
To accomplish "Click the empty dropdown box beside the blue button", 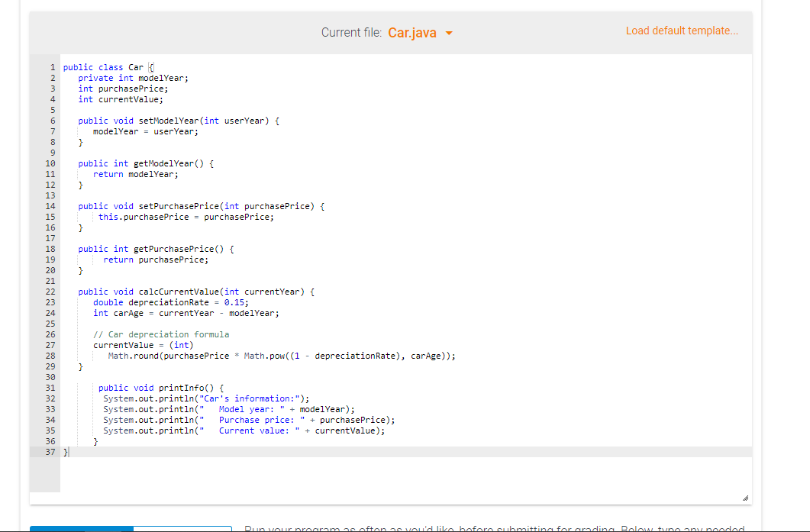I will (x=183, y=528).
